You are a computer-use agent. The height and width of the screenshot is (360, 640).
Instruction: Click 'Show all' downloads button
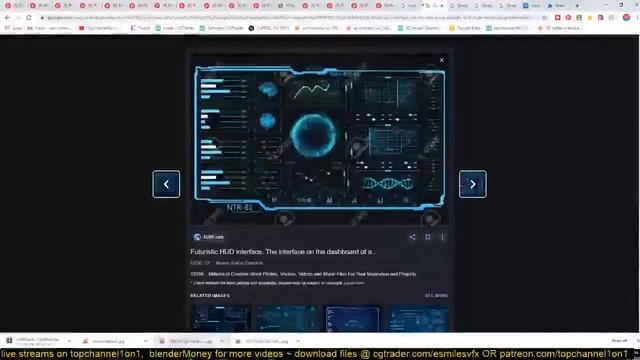coord(619,341)
